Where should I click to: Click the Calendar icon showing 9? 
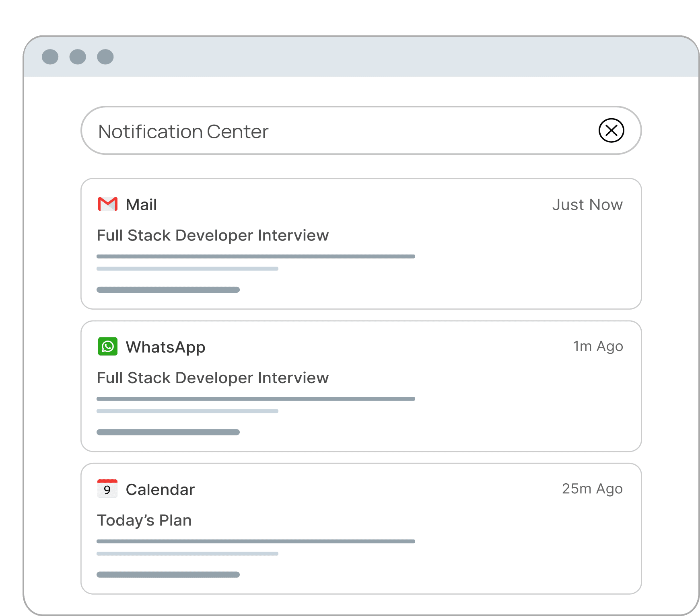(107, 489)
